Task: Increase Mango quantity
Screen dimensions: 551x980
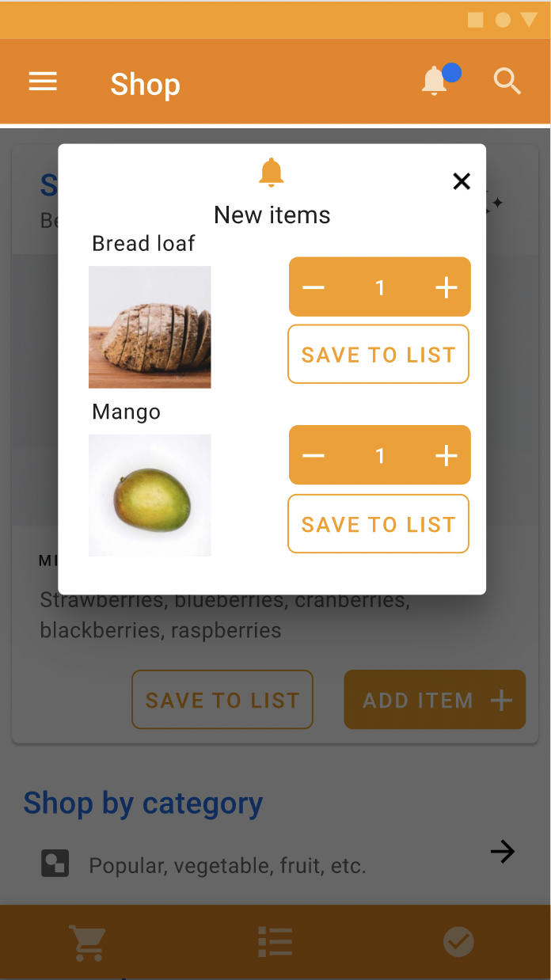Action: pyautogui.click(x=446, y=455)
